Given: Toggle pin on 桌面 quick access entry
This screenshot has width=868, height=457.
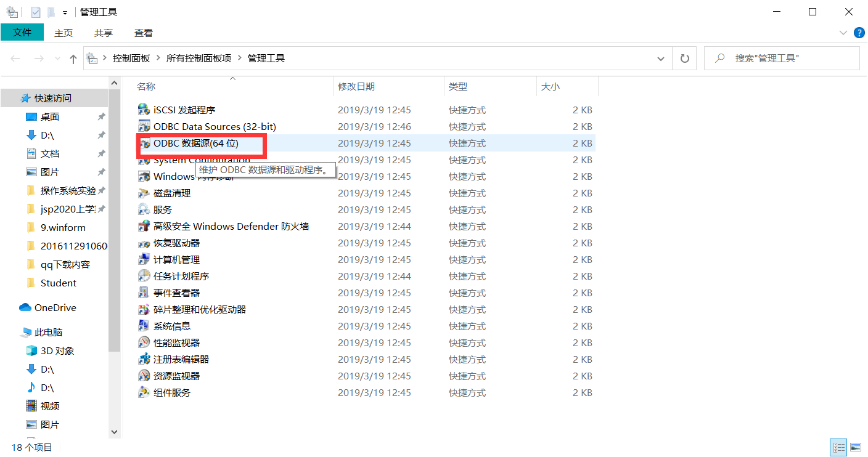Looking at the screenshot, I should pyautogui.click(x=101, y=116).
